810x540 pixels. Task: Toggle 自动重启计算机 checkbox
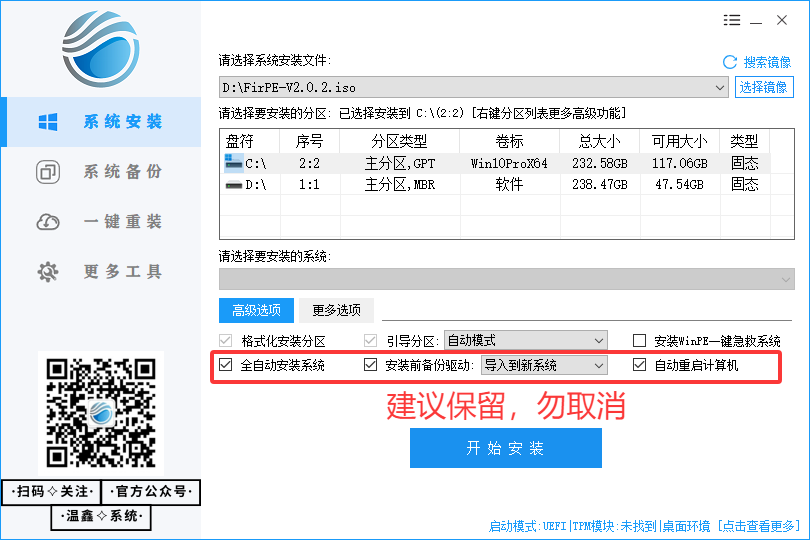tap(639, 365)
